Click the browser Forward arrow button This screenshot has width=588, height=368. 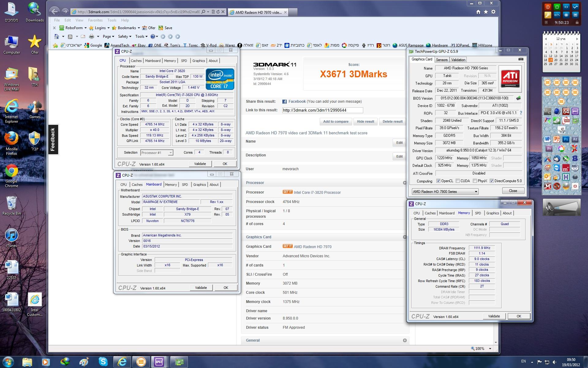coord(65,12)
